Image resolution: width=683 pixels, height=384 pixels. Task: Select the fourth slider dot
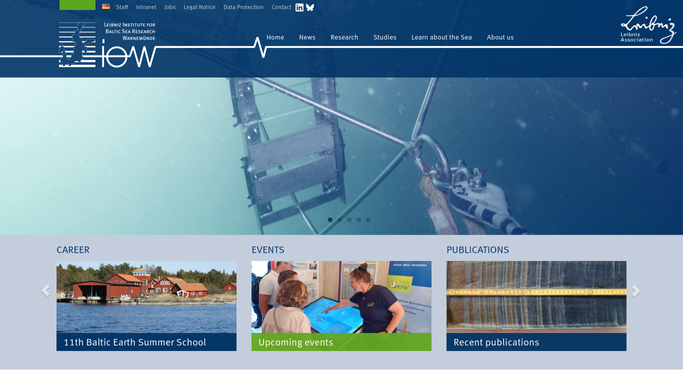click(x=359, y=220)
